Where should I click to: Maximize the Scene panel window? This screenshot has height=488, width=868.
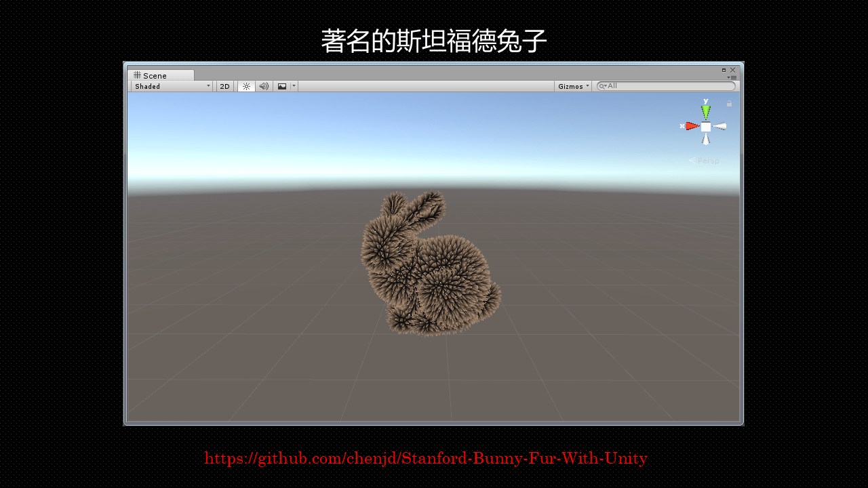click(724, 70)
